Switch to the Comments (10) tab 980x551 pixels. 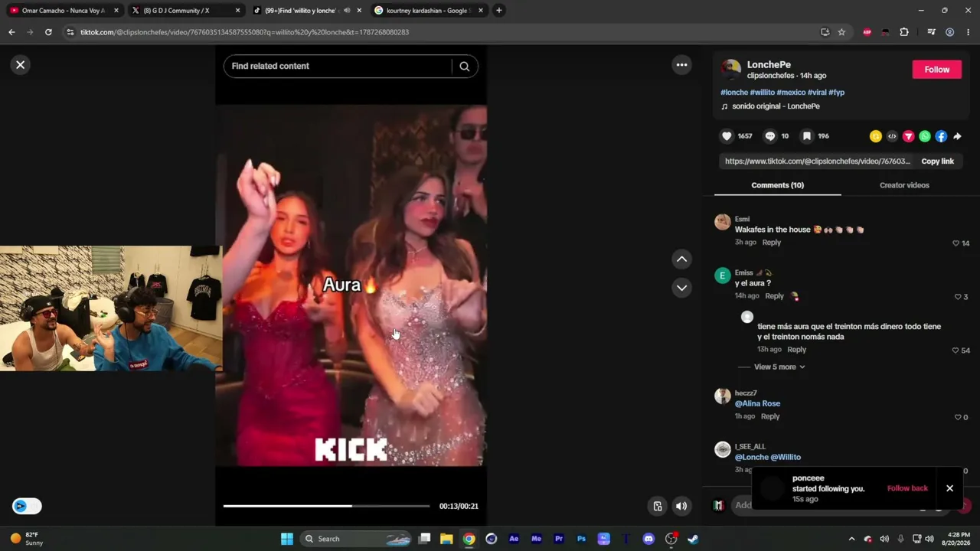777,185
